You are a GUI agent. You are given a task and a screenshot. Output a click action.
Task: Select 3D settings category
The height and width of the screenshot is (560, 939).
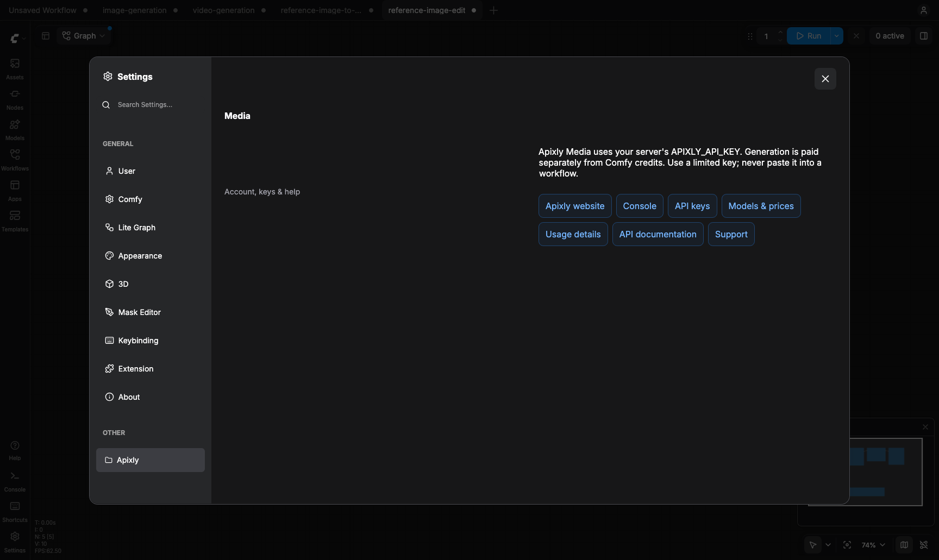tap(151, 284)
